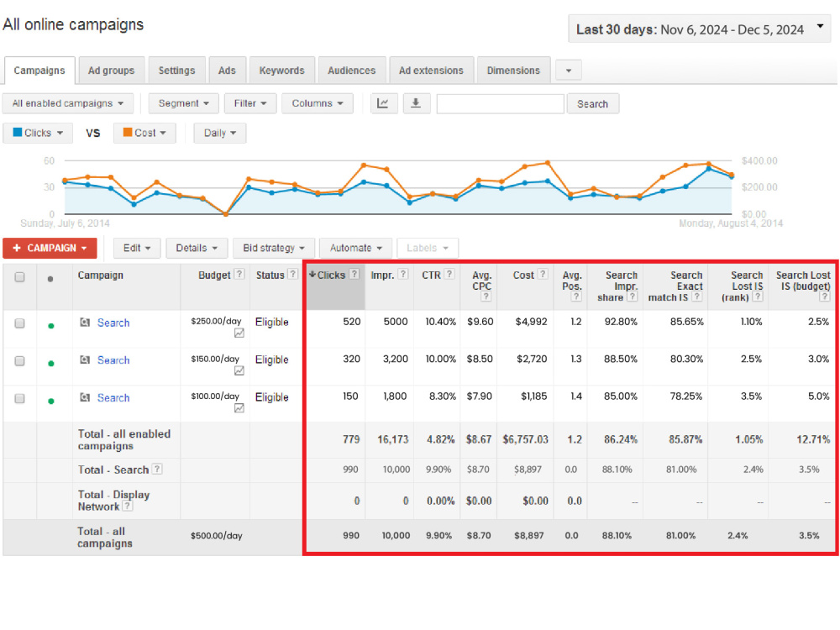
Task: Click search campaign type icon in $250.00/day row
Action: (x=85, y=323)
